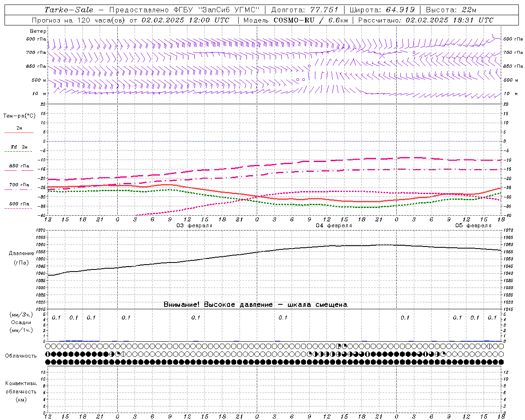
Task: Click the Осадки panel label
Action: click(x=21, y=322)
